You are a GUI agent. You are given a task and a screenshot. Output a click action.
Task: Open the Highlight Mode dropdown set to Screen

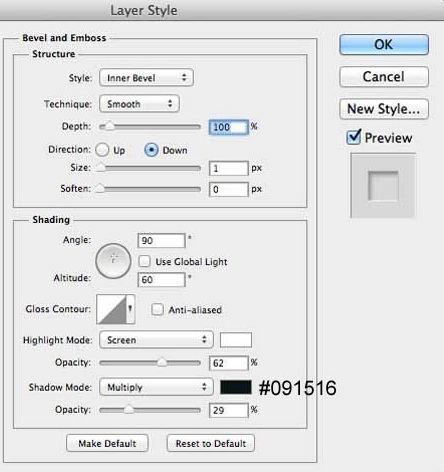(156, 340)
